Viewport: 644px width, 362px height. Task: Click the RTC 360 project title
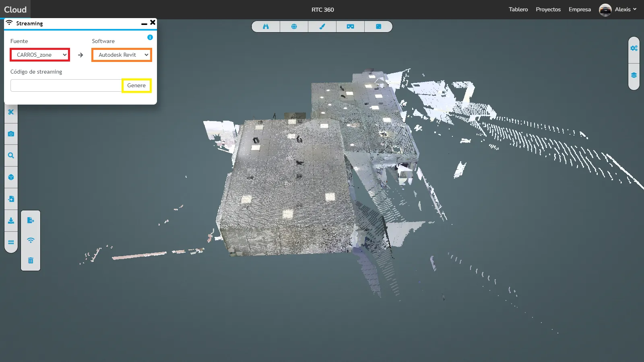pyautogui.click(x=323, y=10)
